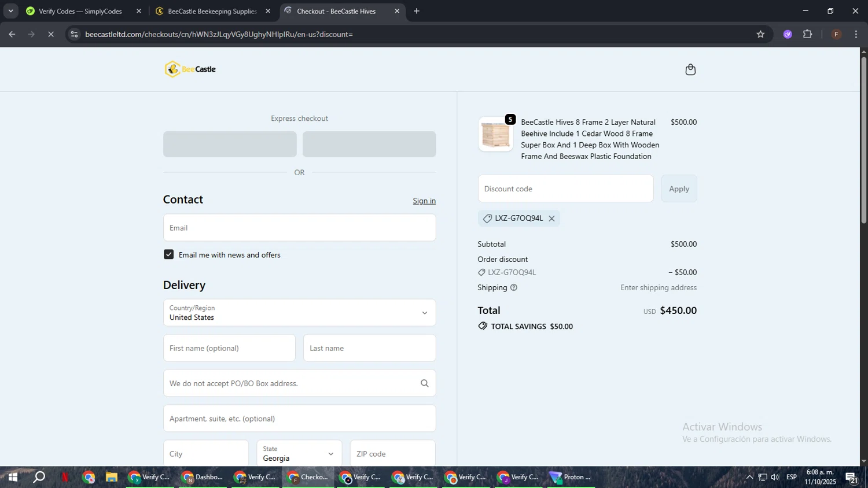This screenshot has height=488, width=868.
Task: Expand the Country/Region dropdown
Action: [299, 313]
